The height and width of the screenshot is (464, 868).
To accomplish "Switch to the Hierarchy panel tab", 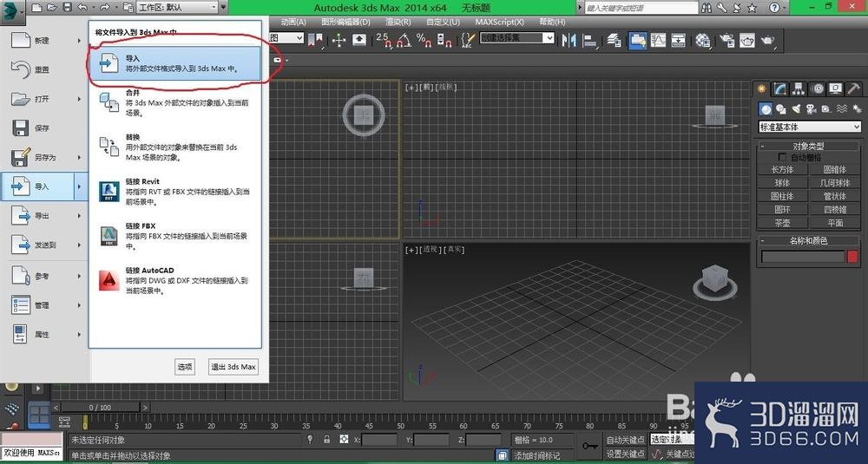I will (799, 88).
